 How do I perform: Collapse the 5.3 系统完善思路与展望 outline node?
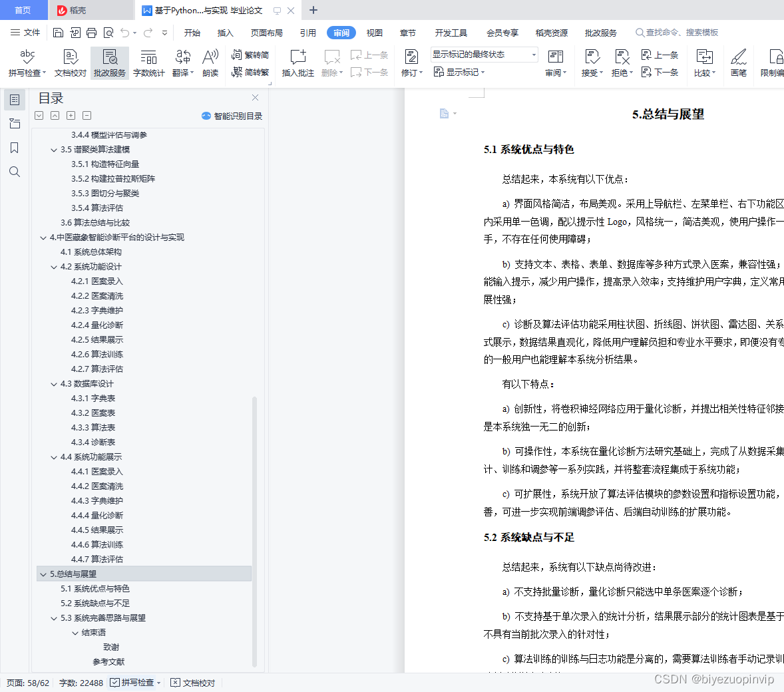point(53,618)
